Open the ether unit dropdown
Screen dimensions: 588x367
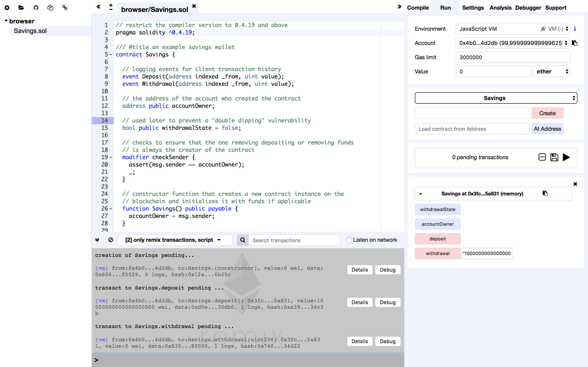tap(551, 72)
